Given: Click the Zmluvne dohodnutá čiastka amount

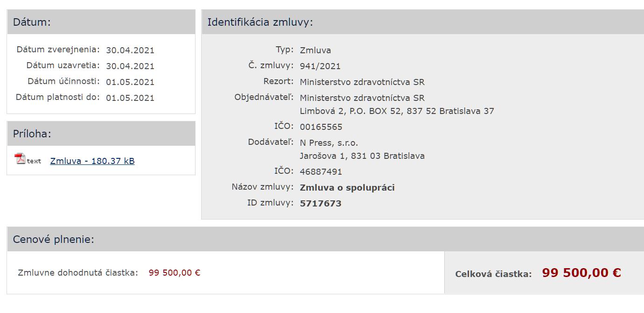Looking at the screenshot, I should [175, 273].
